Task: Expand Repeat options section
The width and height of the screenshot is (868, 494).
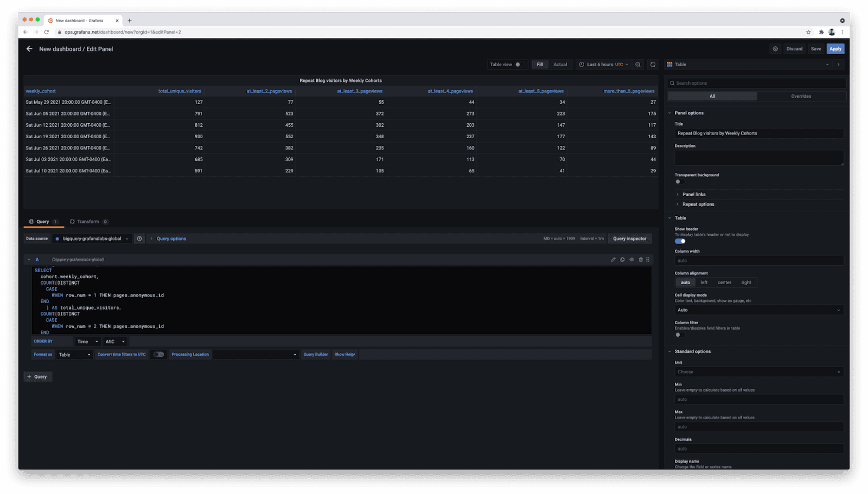Action: [698, 204]
